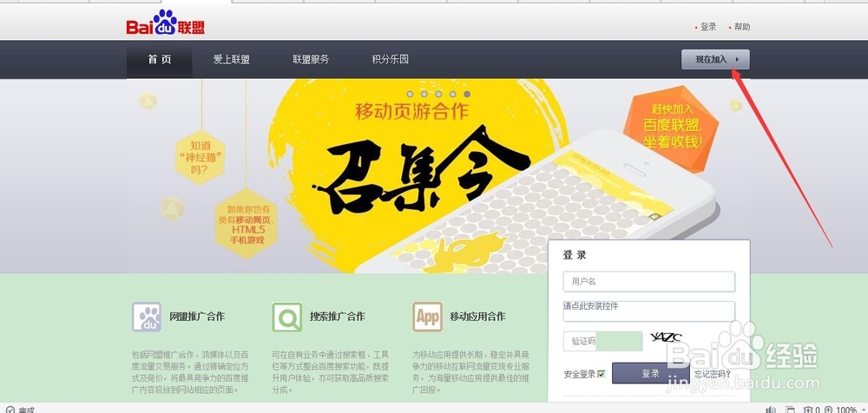Click the 网盟推广合作 heading

pos(197,317)
